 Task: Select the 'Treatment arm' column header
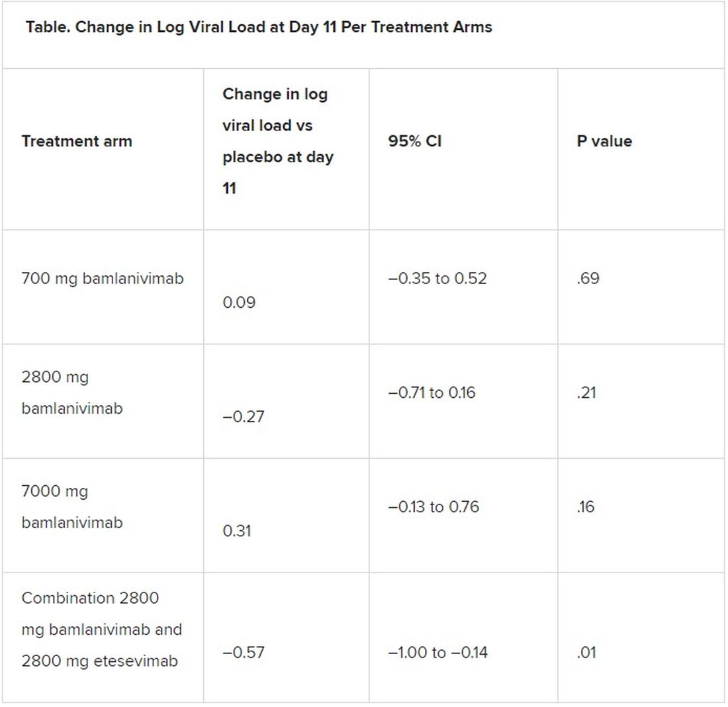[x=77, y=141]
